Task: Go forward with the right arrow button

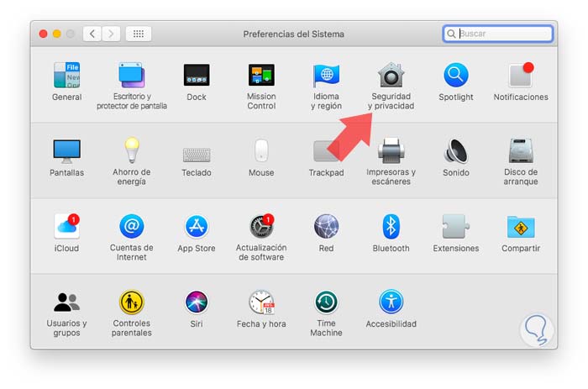Action: [111, 34]
